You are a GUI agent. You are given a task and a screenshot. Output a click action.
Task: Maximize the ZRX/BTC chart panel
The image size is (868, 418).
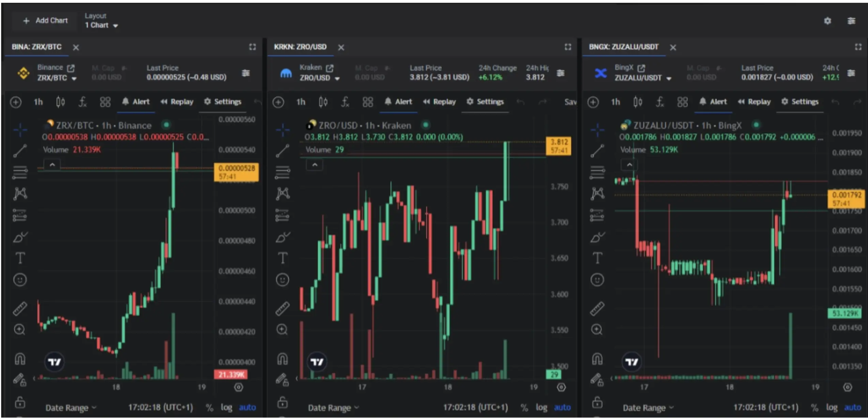pos(252,47)
